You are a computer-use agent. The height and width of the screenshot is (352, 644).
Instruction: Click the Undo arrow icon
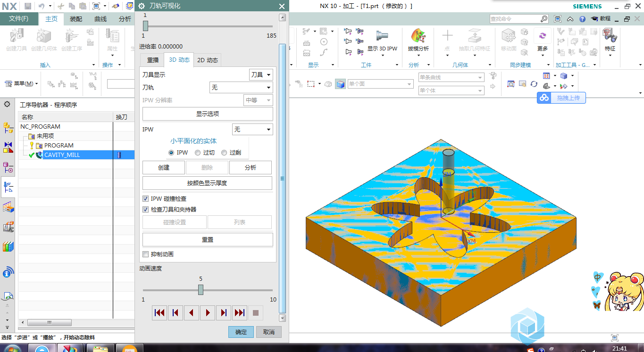point(41,6)
